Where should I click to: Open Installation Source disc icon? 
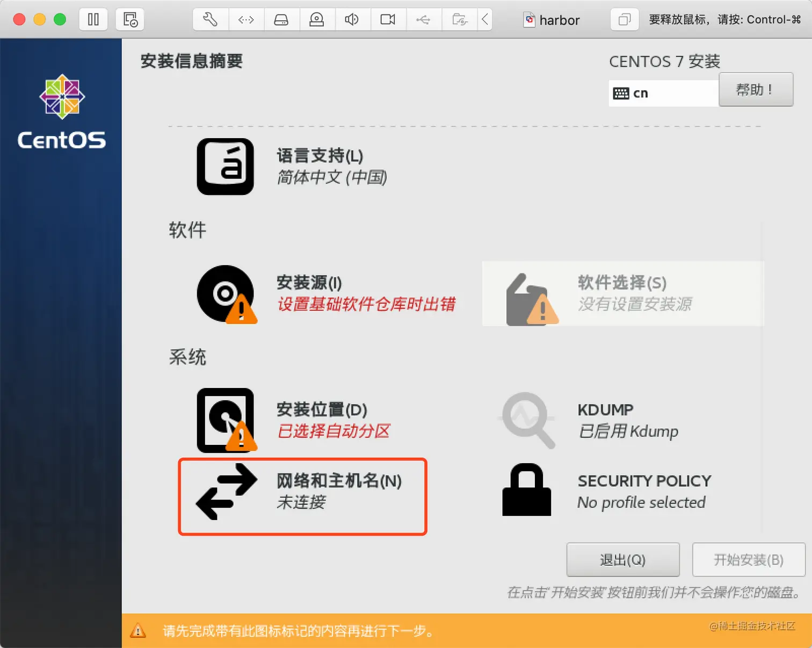coord(227,294)
